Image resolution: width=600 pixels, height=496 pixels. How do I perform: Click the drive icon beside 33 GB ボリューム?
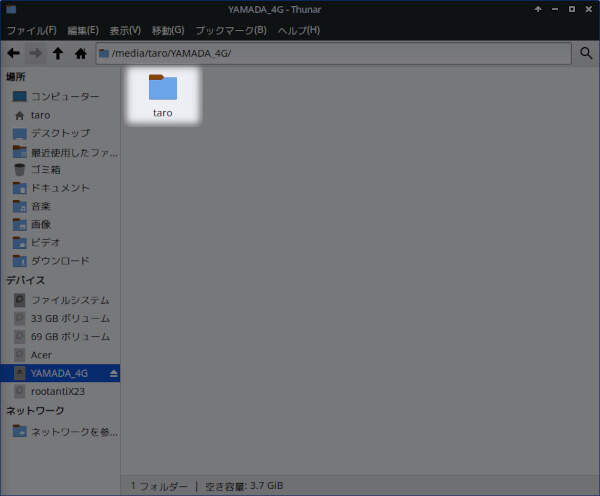[x=20, y=318]
